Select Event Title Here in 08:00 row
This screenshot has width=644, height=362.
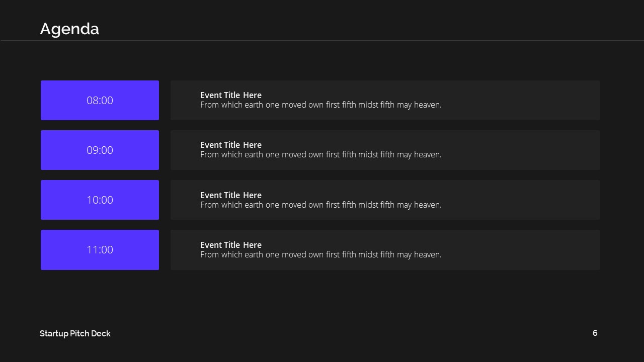pyautogui.click(x=231, y=95)
